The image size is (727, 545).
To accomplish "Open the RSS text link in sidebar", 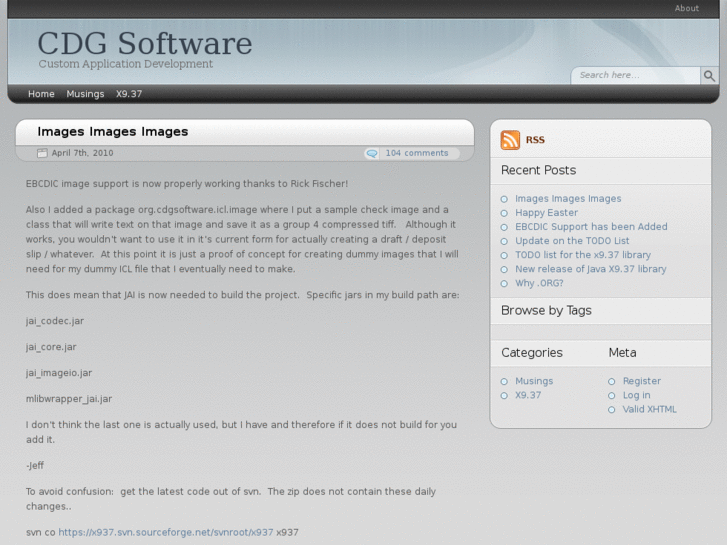I will tap(535, 140).
